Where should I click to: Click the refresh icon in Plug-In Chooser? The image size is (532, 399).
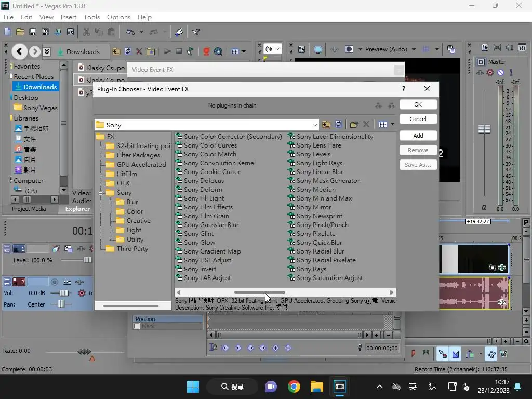pyautogui.click(x=338, y=124)
